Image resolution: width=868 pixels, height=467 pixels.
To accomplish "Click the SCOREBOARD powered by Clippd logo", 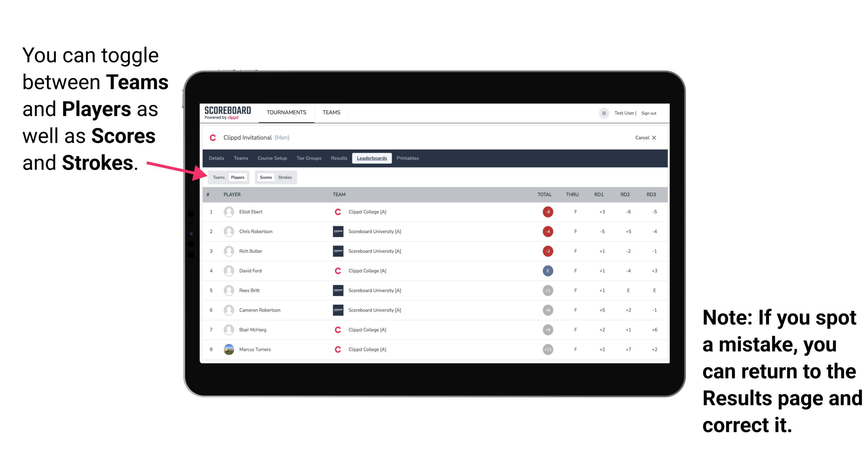I will (229, 113).
